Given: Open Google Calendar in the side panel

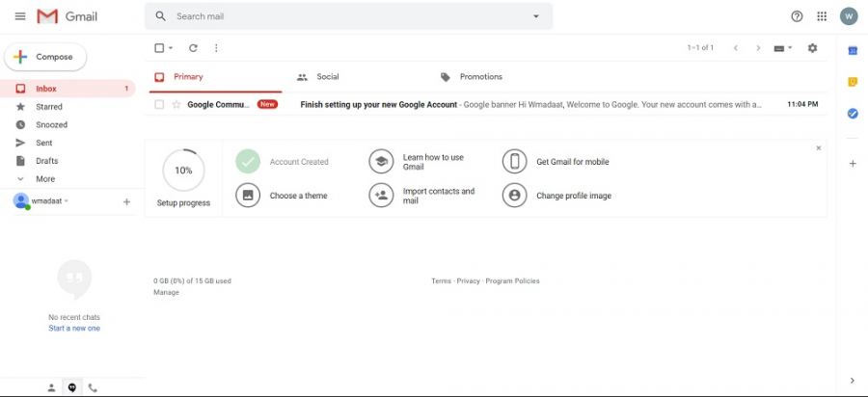Looking at the screenshot, I should tap(853, 50).
